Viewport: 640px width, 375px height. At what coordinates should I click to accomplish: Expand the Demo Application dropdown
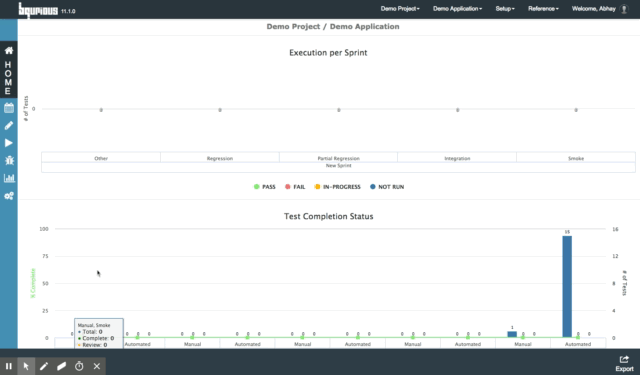coord(457,9)
